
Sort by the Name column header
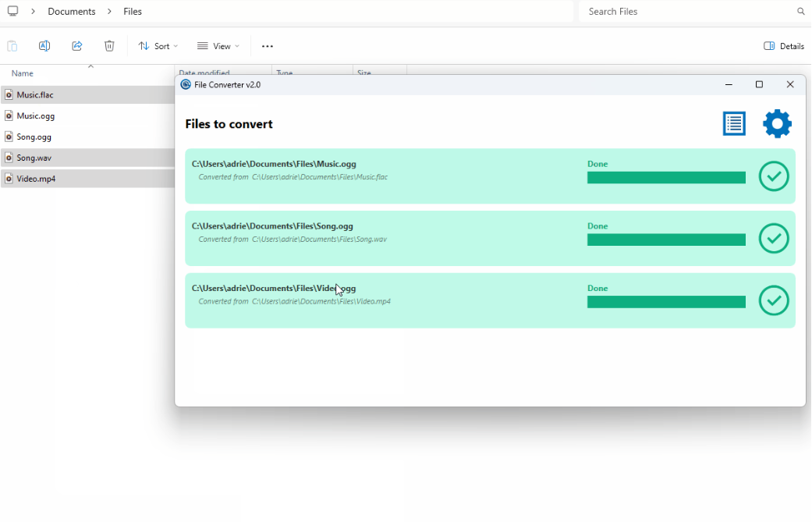(23, 73)
